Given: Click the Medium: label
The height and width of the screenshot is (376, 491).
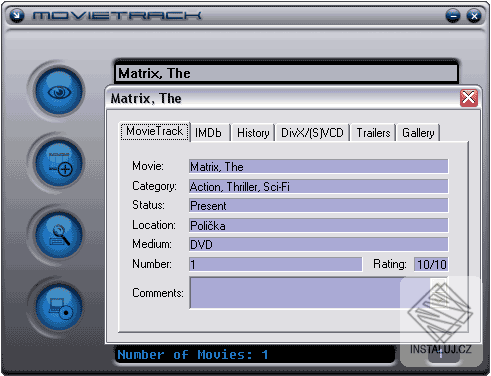Looking at the screenshot, I should click(x=152, y=244).
